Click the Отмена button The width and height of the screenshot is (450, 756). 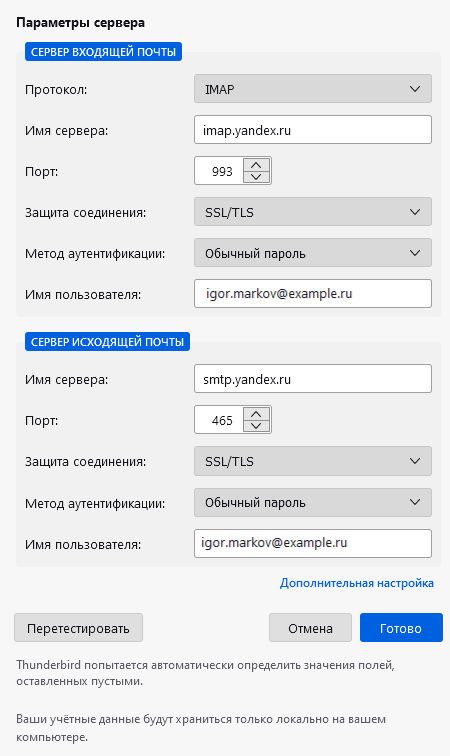click(x=310, y=628)
